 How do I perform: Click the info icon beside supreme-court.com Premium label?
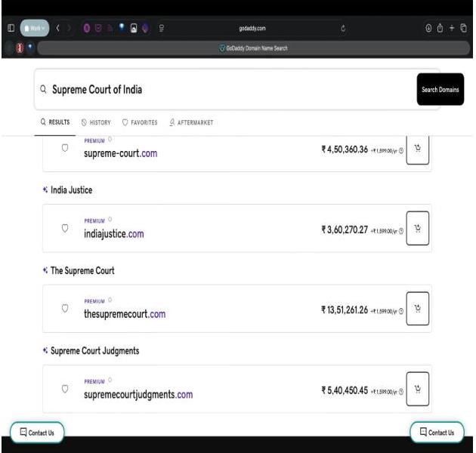pyautogui.click(x=110, y=139)
